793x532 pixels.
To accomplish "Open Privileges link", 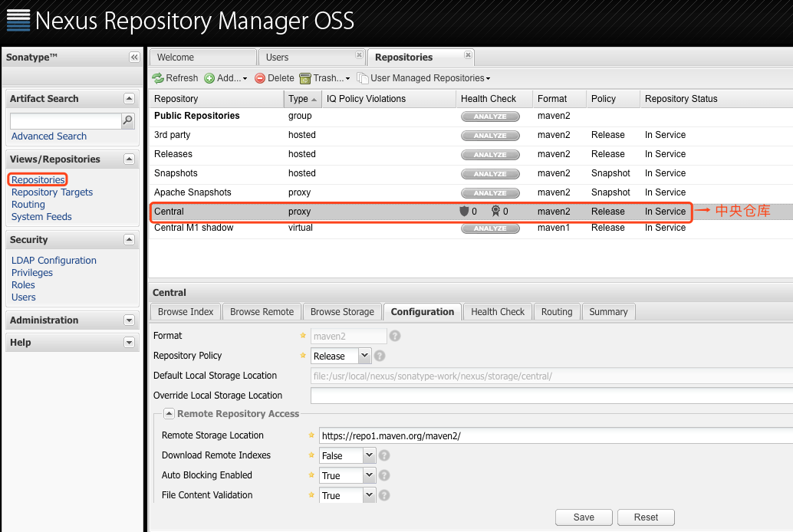I will (32, 273).
